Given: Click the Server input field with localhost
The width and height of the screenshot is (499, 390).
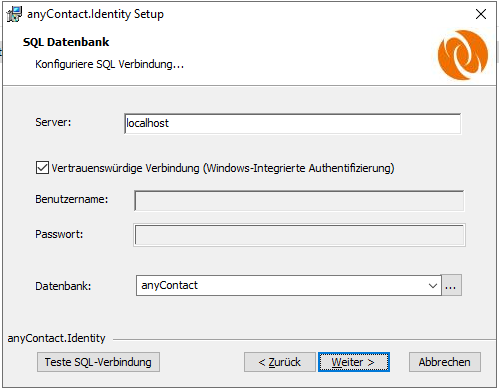Looking at the screenshot, I should [293, 123].
